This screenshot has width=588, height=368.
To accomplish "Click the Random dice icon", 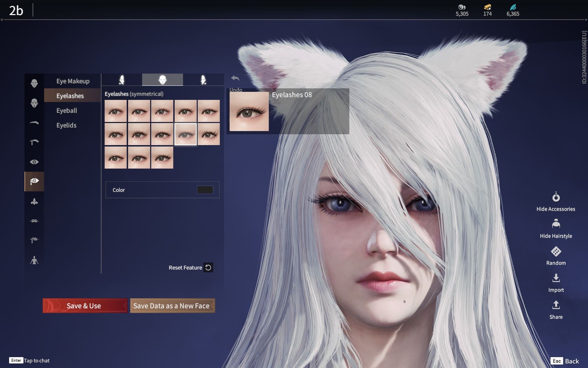I will pyautogui.click(x=556, y=252).
